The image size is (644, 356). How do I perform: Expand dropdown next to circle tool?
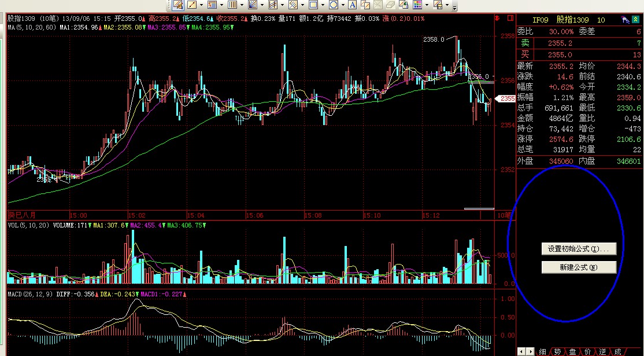point(343,5)
